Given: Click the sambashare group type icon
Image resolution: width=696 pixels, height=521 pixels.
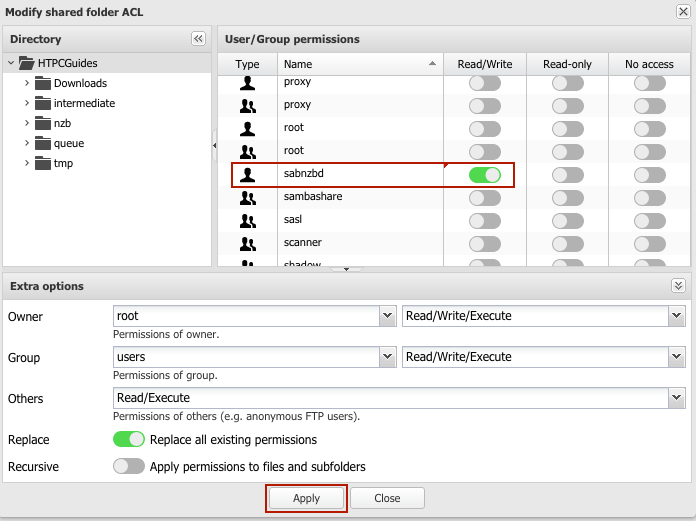Looking at the screenshot, I should pyautogui.click(x=247, y=197).
